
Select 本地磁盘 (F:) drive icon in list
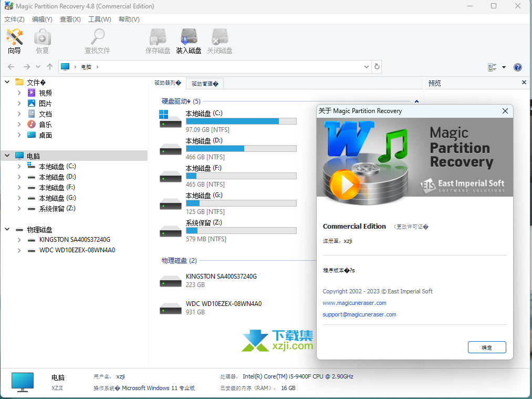[x=170, y=176]
